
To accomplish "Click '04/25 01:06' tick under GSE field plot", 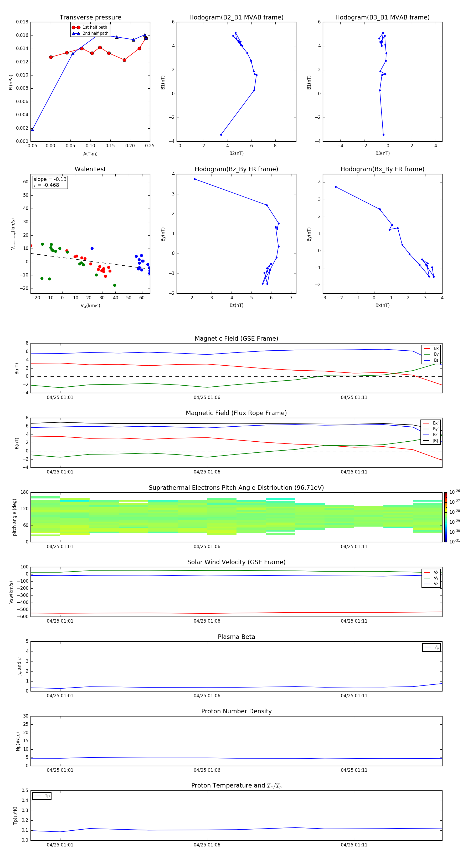I will tap(207, 398).
